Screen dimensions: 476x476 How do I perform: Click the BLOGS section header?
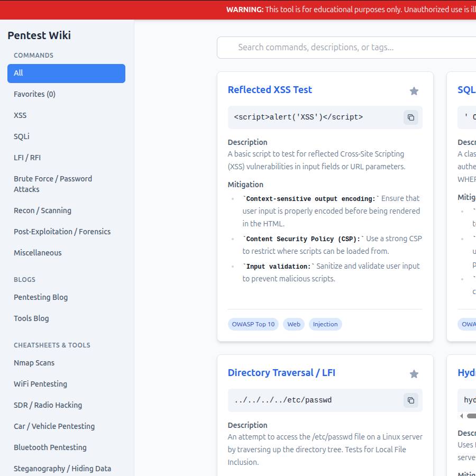(24, 280)
